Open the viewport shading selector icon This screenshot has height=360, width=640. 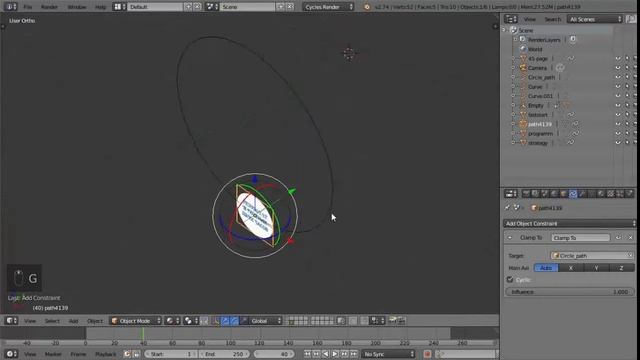coord(173,321)
